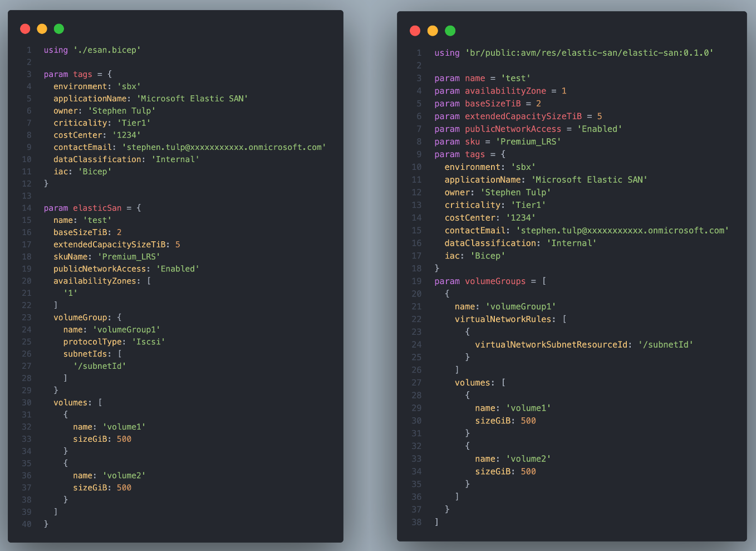The width and height of the screenshot is (756, 551).
Task: Click "dataClassification: 'Internal'" in the AVM elastic-san window
Action: point(521,243)
